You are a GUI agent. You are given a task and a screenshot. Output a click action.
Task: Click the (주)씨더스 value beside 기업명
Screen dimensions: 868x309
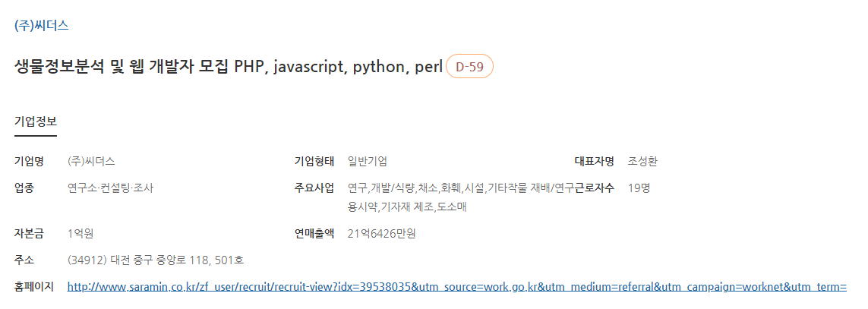(x=91, y=162)
